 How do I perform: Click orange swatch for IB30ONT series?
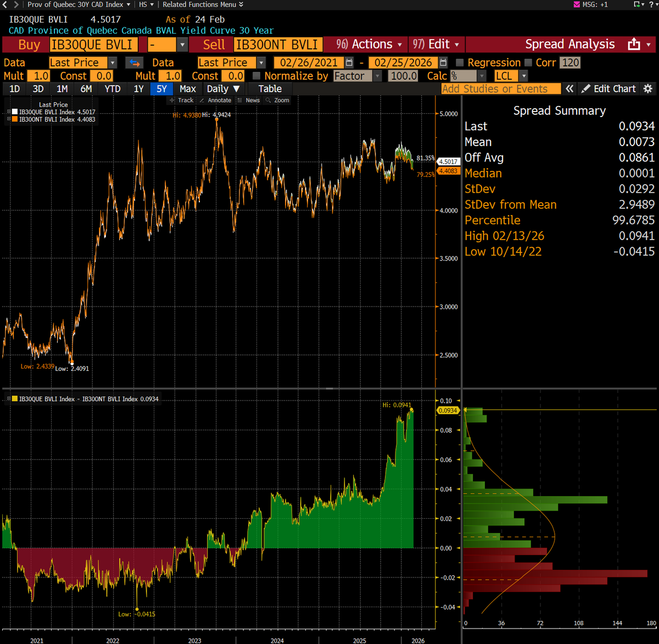click(x=15, y=119)
